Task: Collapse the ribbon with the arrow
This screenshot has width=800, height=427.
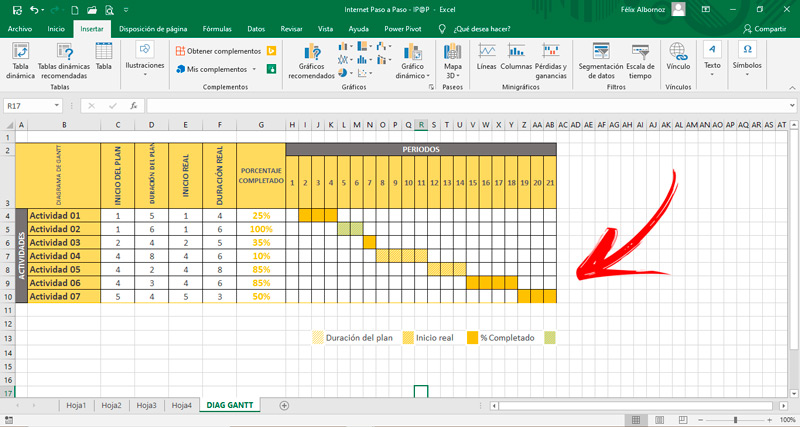Action: (792, 88)
